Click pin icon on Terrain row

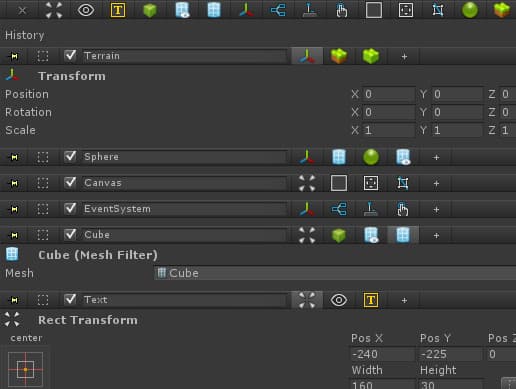14,56
